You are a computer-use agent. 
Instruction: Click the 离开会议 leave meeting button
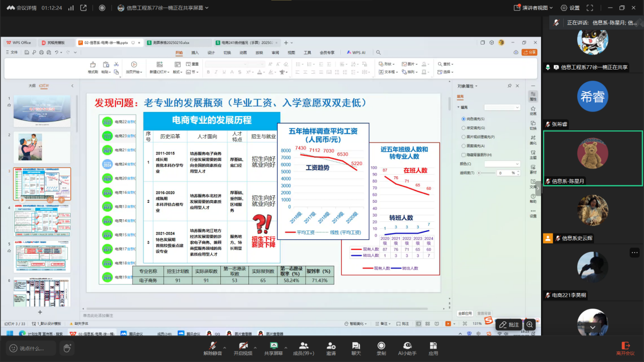(625, 348)
